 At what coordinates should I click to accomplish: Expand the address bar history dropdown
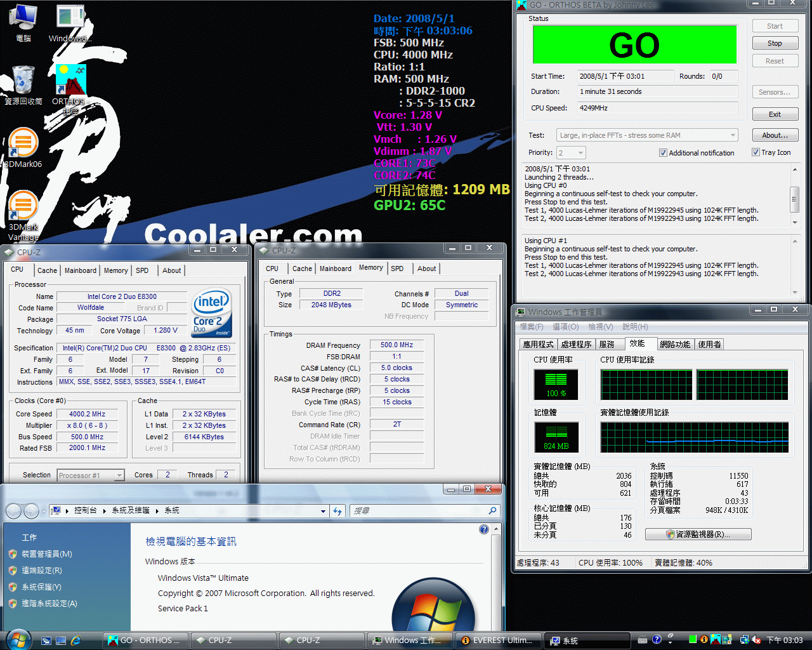[323, 511]
